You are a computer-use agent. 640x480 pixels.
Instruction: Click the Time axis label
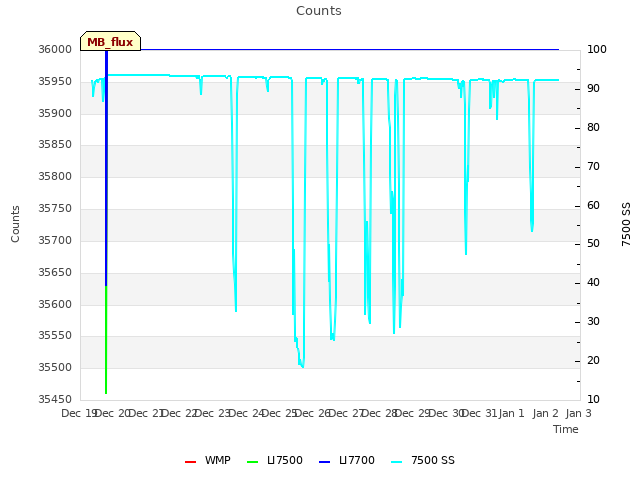pos(566,429)
